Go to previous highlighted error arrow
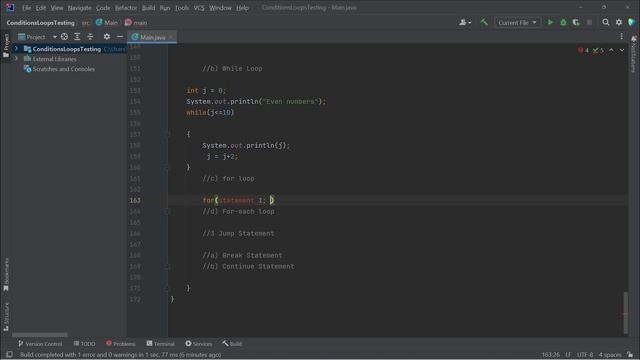 611,50
